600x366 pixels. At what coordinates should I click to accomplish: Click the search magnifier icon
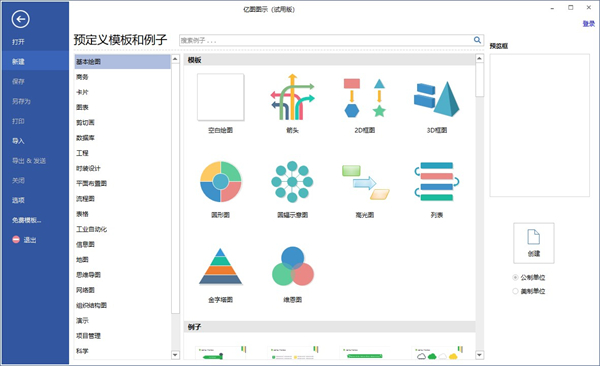click(477, 40)
